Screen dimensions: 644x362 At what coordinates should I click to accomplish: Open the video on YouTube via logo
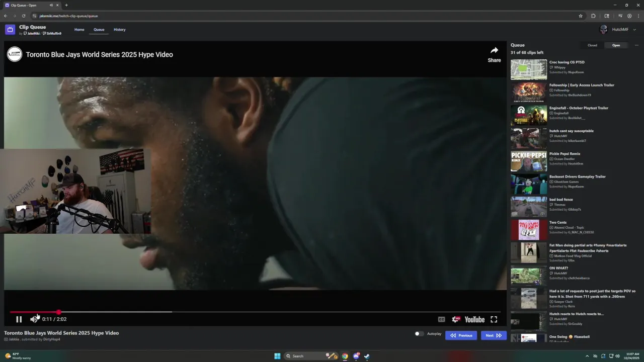474,319
